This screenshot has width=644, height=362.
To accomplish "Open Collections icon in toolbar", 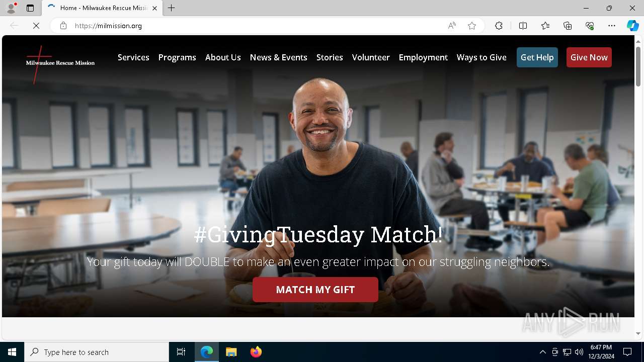I will 568,26.
